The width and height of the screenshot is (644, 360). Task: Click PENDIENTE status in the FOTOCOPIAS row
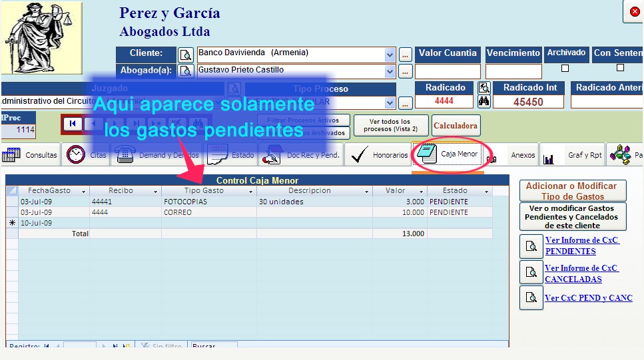coord(460,202)
